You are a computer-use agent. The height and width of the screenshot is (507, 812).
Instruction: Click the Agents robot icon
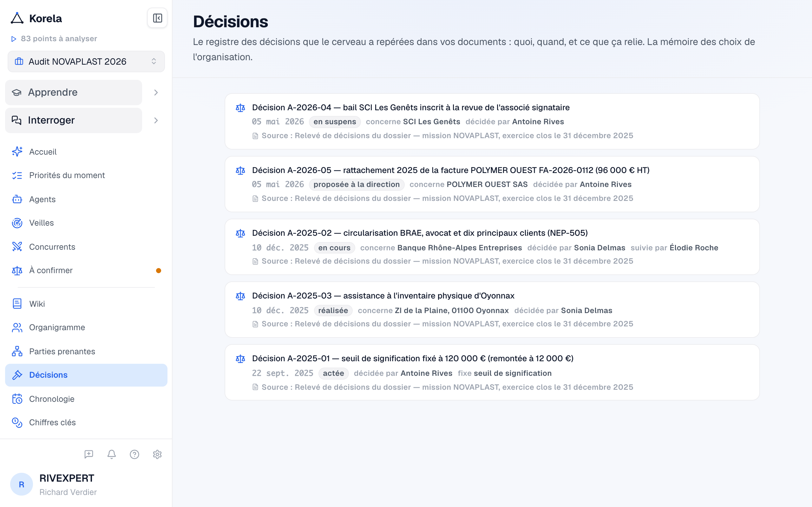pyautogui.click(x=17, y=199)
